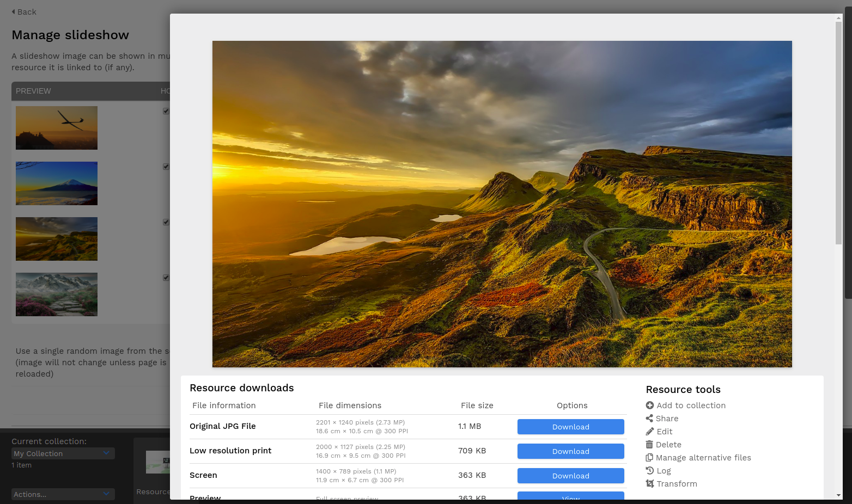Click the large landscape preview image
This screenshot has width=852, height=504.
pos(502,204)
